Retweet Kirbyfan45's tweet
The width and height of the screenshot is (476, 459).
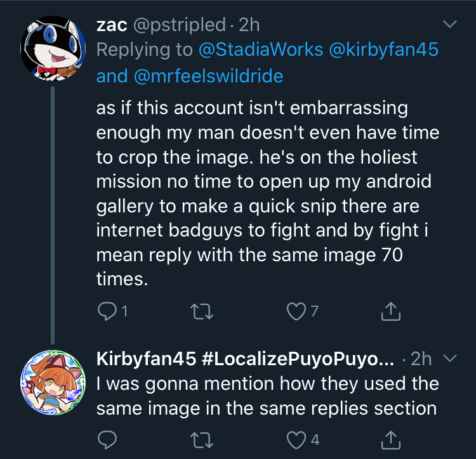(x=202, y=440)
